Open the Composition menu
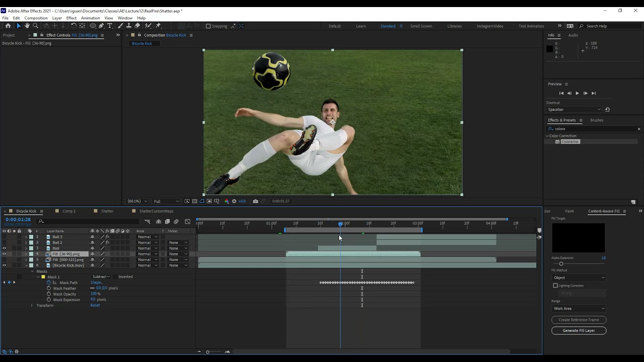The image size is (644, 362). pos(36,18)
